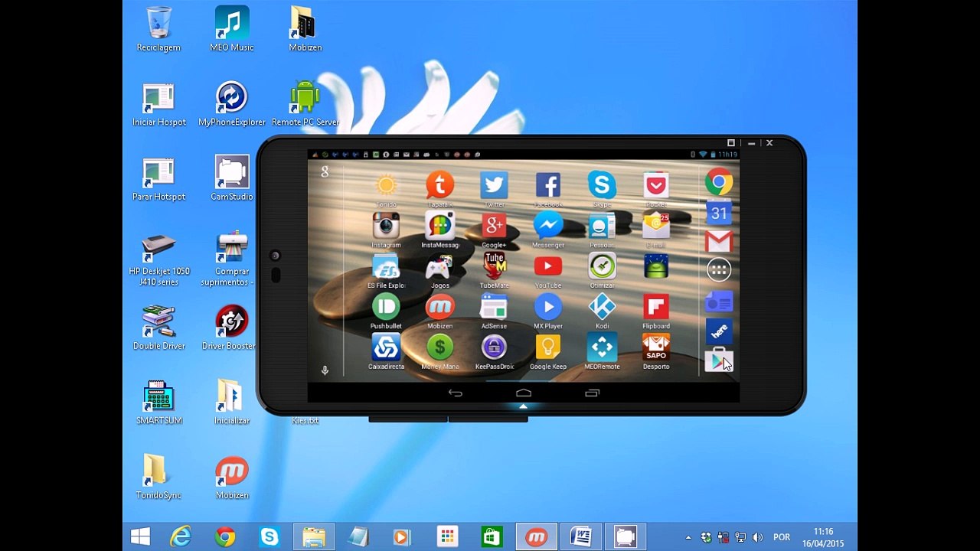Open Internet Explorer from the taskbar
The width and height of the screenshot is (980, 551).
tap(181, 536)
